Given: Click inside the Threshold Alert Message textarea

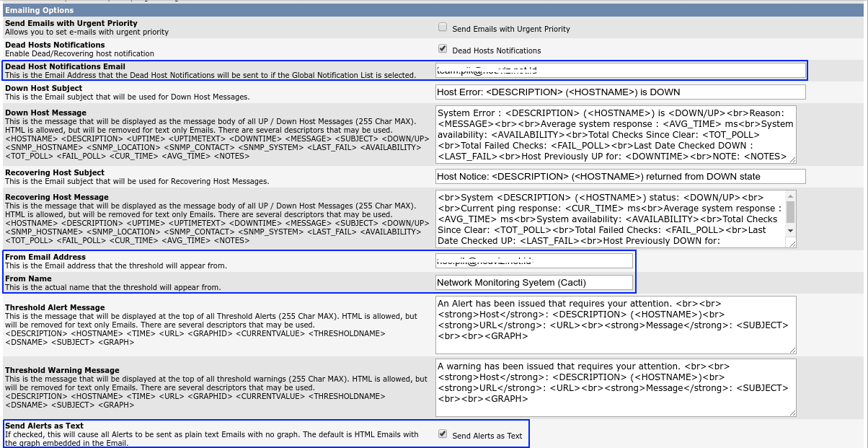Looking at the screenshot, I should (x=613, y=325).
